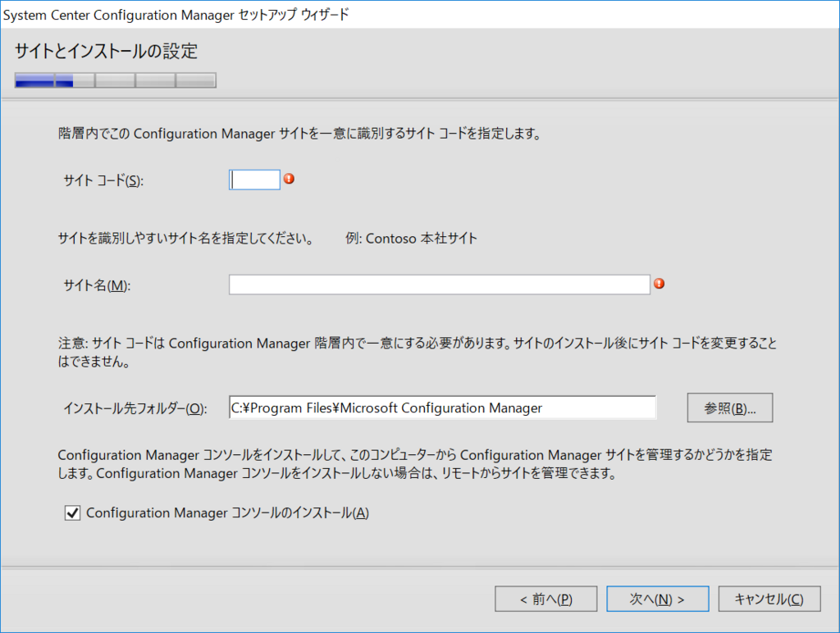Click the setup wizard progress bar
This screenshot has height=633, width=840.
[x=115, y=80]
